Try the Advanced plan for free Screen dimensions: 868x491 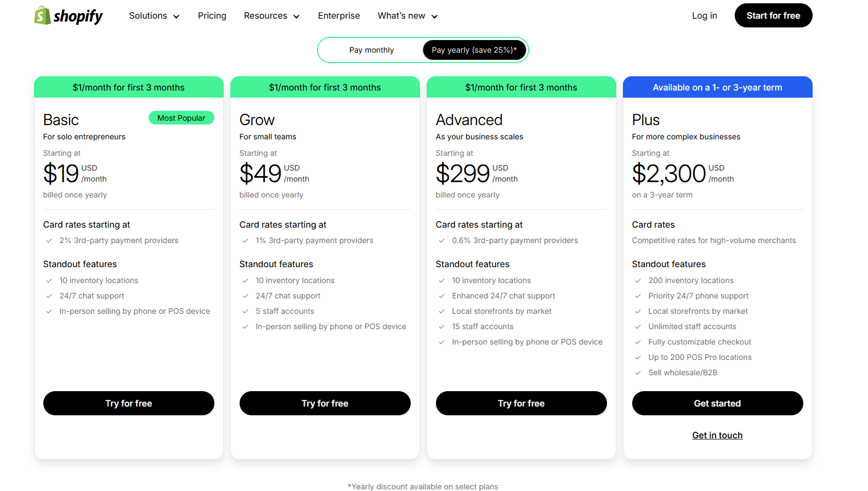click(x=521, y=403)
